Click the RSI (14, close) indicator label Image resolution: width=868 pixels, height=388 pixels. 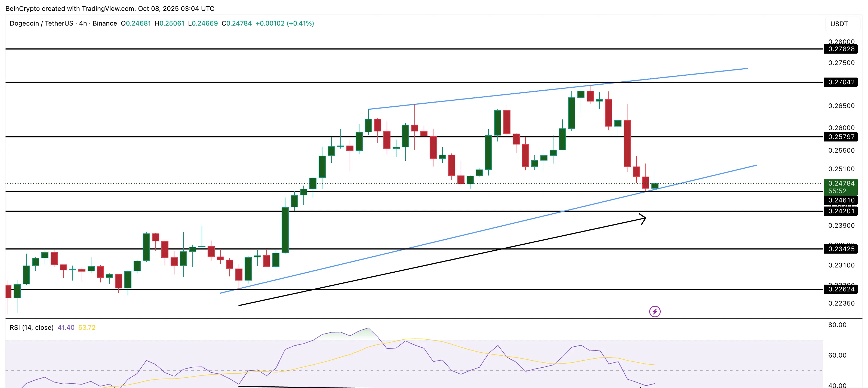pyautogui.click(x=31, y=327)
